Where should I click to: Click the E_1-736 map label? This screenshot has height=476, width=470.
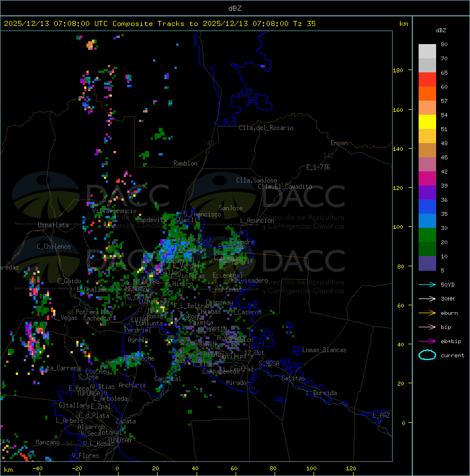318,167
